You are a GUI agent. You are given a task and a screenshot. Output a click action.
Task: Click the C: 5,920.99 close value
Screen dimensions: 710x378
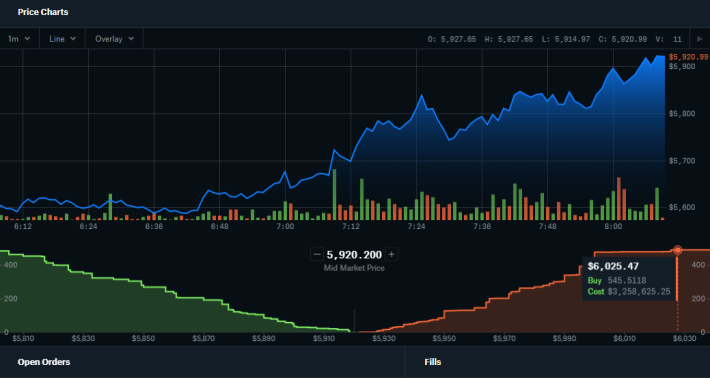[x=623, y=39]
